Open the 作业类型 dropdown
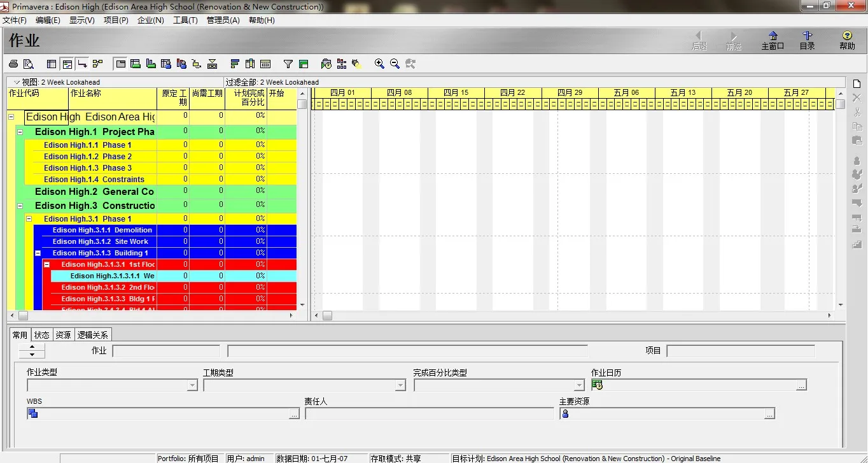Viewport: 868px width, 463px height. [x=192, y=385]
